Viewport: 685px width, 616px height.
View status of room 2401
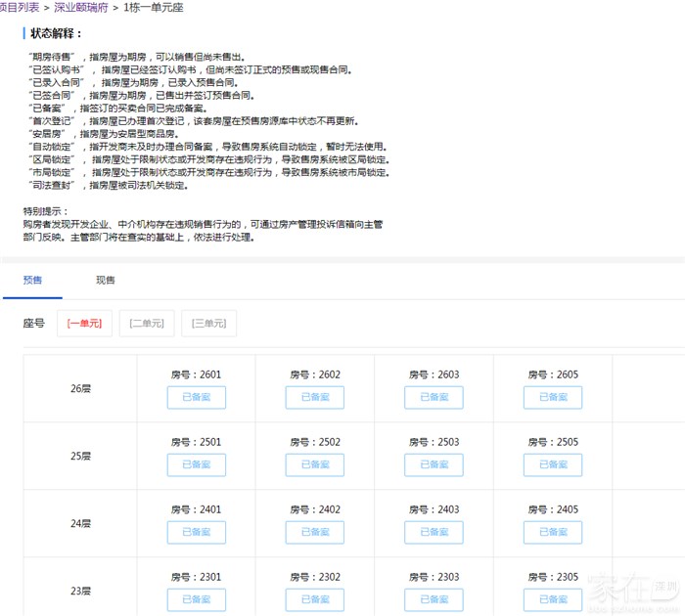196,532
